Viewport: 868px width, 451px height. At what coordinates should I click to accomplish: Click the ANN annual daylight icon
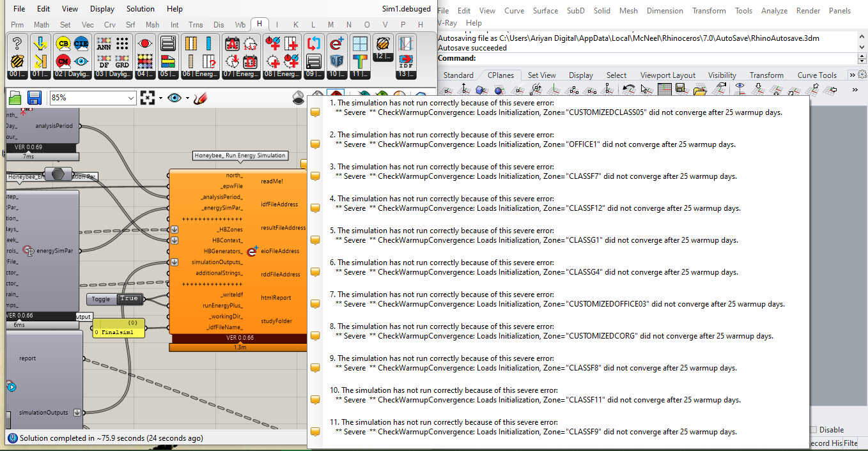coord(104,43)
